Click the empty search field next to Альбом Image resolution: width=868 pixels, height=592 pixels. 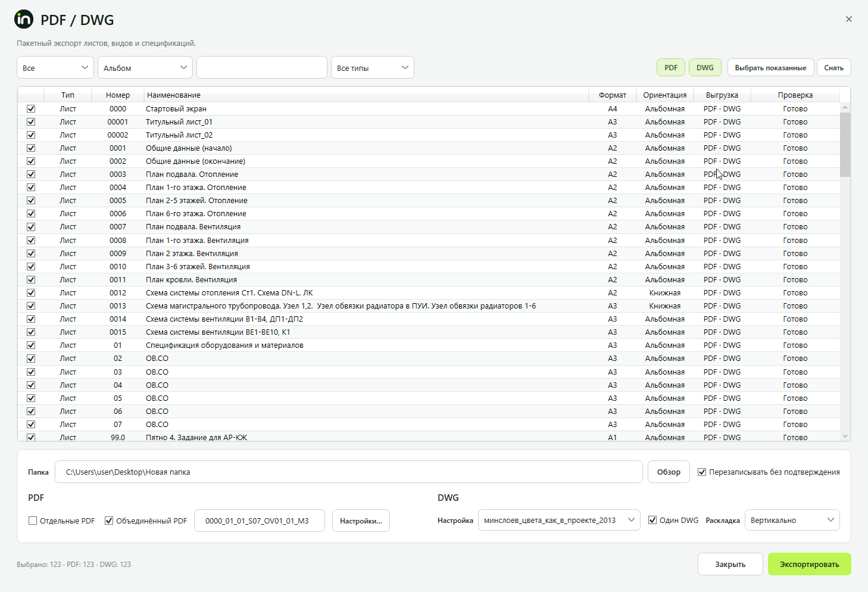point(262,67)
